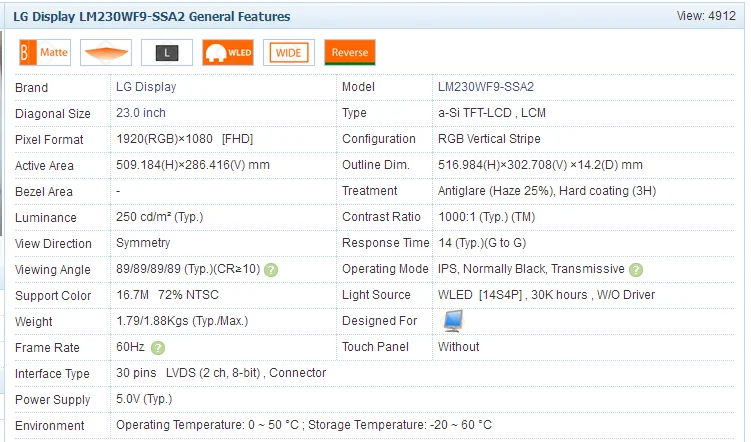The width and height of the screenshot is (751, 442).
Task: Click the 'Interface Type' row label
Action: click(52, 374)
